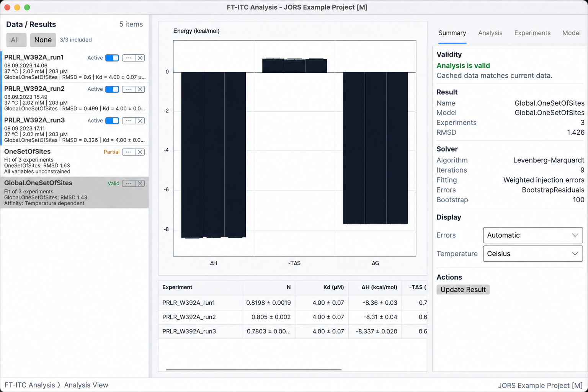Select the Global.OneSetOfSites result entry
588x392 pixels.
(x=75, y=193)
